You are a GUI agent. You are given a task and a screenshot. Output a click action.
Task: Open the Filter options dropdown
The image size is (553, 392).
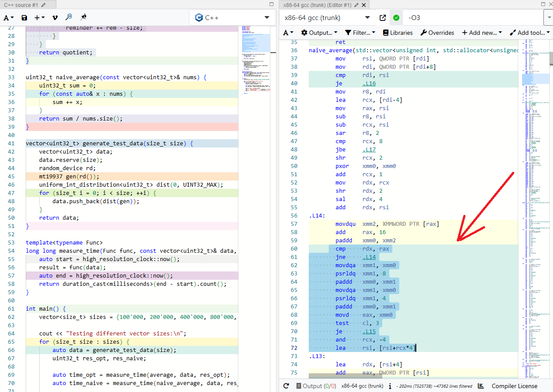[360, 33]
